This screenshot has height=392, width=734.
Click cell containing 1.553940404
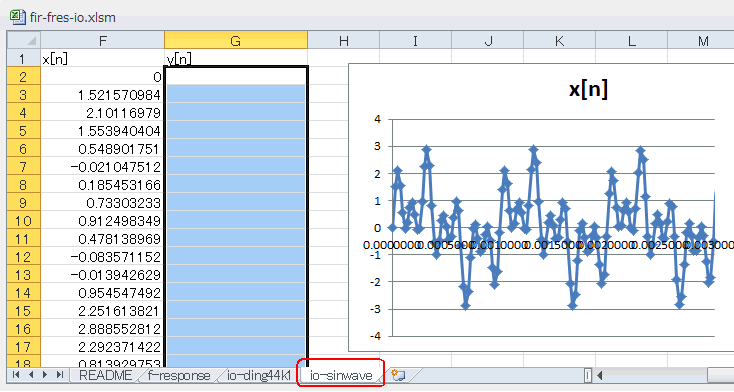[x=103, y=131]
